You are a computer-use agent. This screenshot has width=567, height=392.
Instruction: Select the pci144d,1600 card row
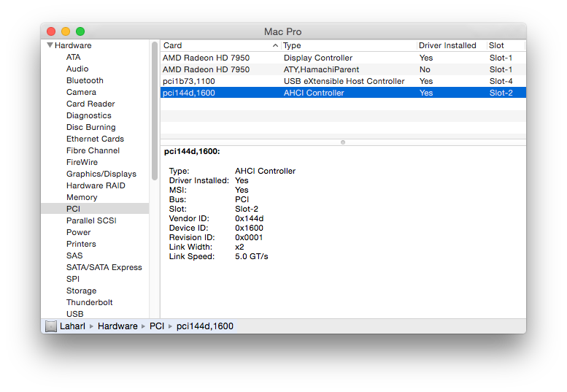pyautogui.click(x=343, y=93)
